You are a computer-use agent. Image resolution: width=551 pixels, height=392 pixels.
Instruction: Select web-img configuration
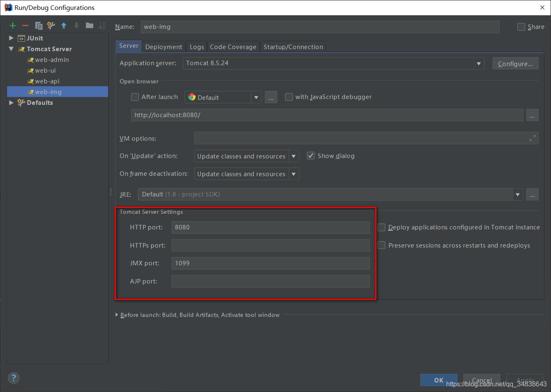(58, 92)
